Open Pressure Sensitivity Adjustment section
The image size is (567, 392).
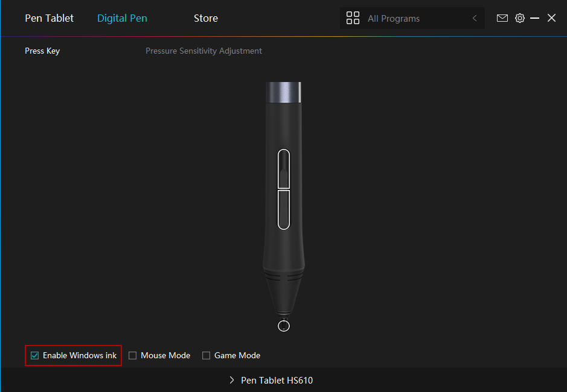click(203, 51)
